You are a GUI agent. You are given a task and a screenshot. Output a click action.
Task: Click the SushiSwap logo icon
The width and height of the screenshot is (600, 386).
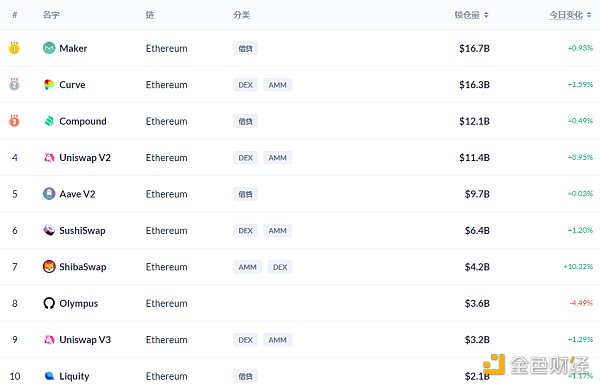(x=49, y=230)
